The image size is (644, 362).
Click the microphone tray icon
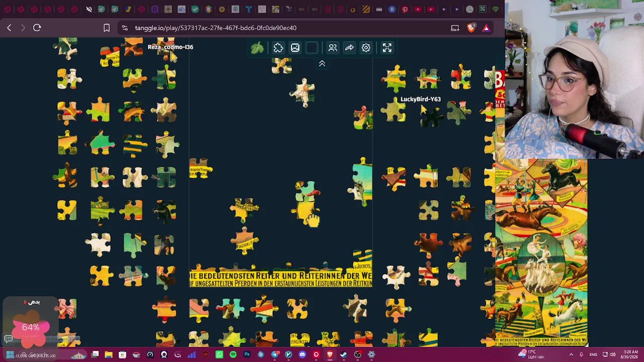[x=581, y=355]
